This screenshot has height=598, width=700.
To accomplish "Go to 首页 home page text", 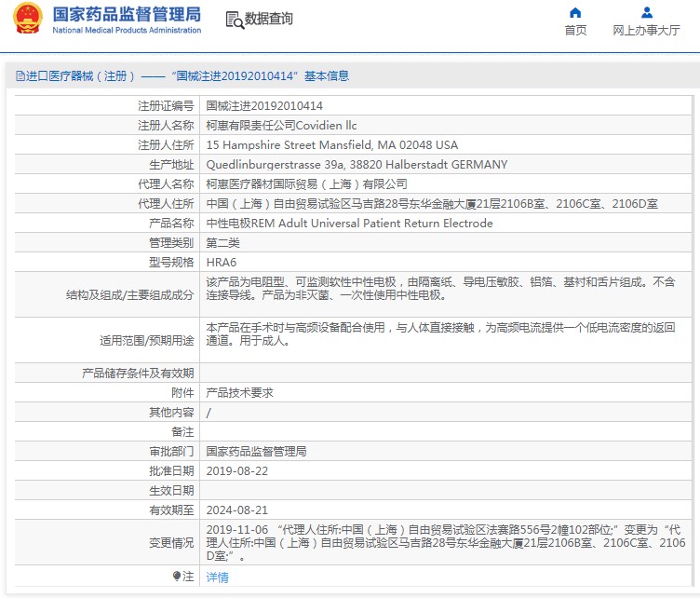I will (x=575, y=30).
